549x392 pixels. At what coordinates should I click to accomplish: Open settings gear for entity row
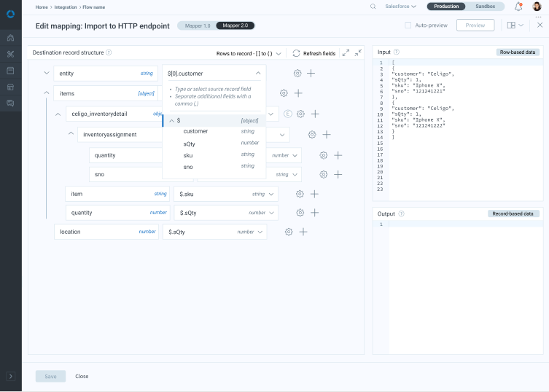[297, 74]
